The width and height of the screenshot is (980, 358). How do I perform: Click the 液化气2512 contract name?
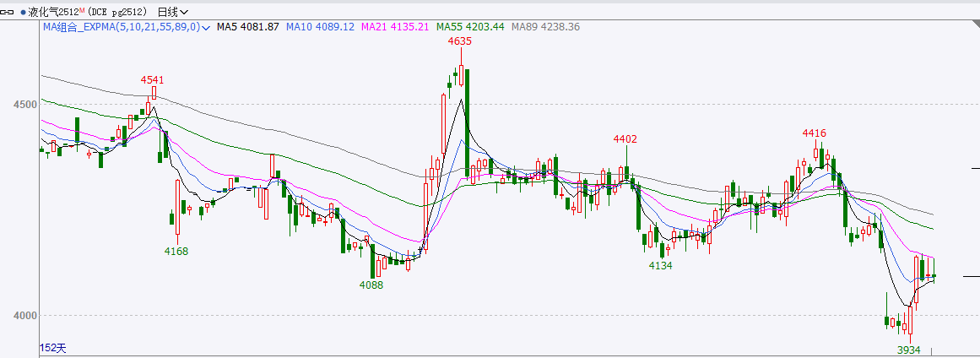(x=53, y=13)
